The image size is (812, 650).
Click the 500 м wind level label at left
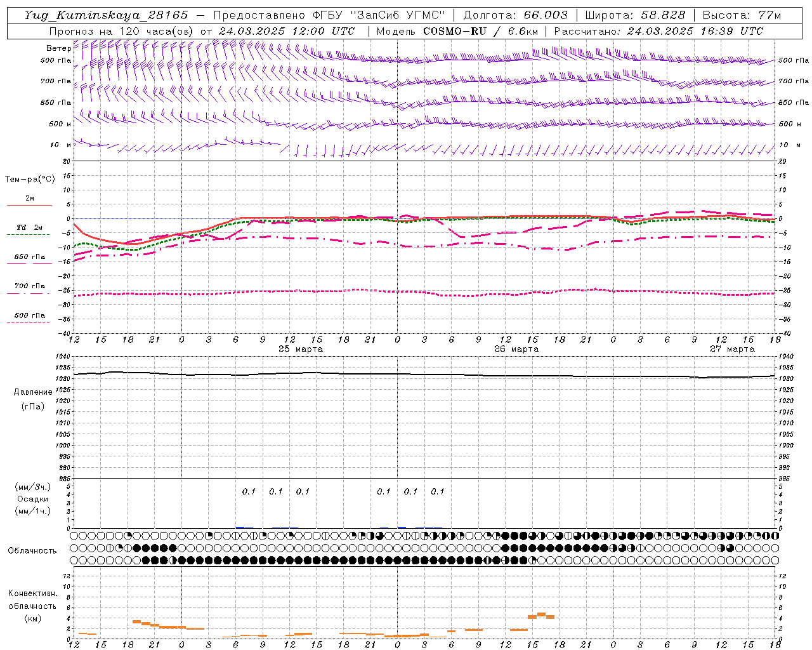60,124
